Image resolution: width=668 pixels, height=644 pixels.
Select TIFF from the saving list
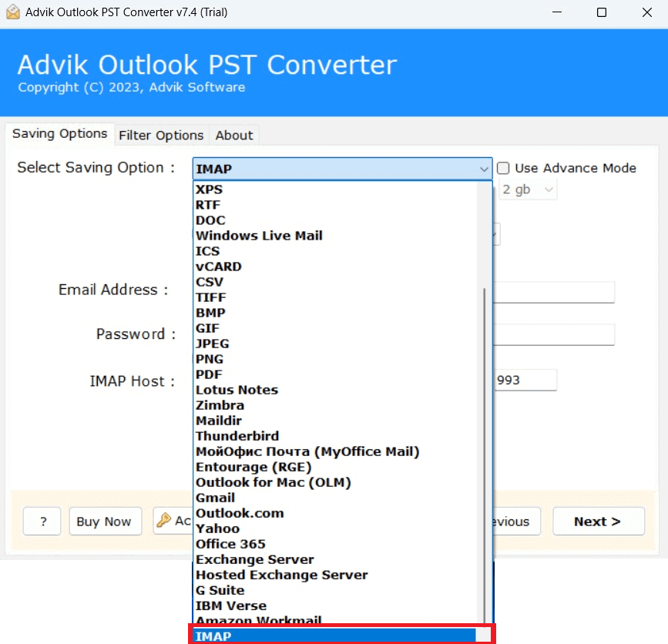[335, 297]
